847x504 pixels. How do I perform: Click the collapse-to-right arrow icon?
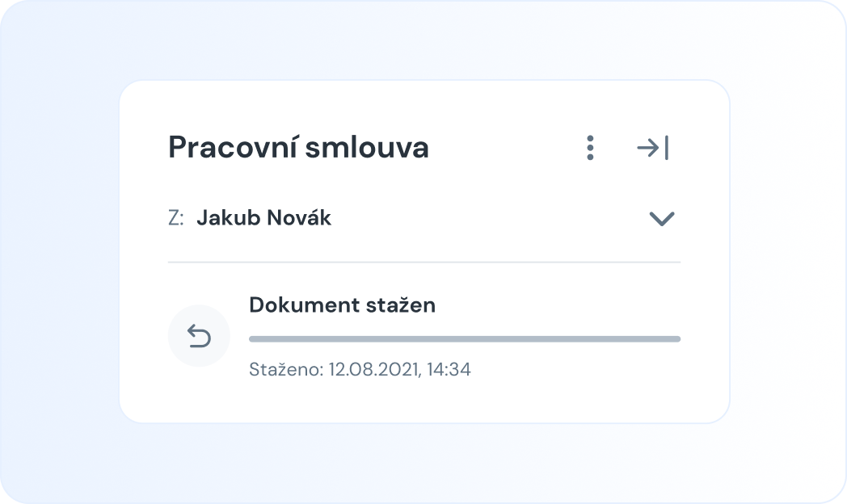point(653,148)
